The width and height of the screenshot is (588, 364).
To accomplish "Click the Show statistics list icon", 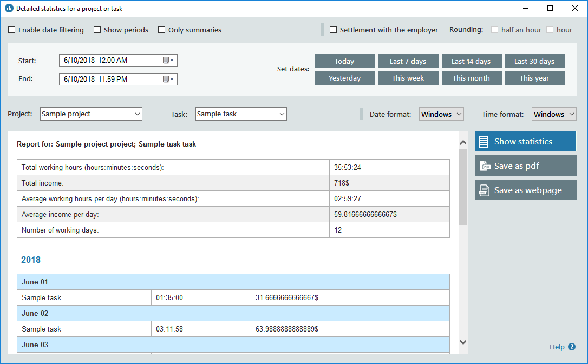I will 484,142.
